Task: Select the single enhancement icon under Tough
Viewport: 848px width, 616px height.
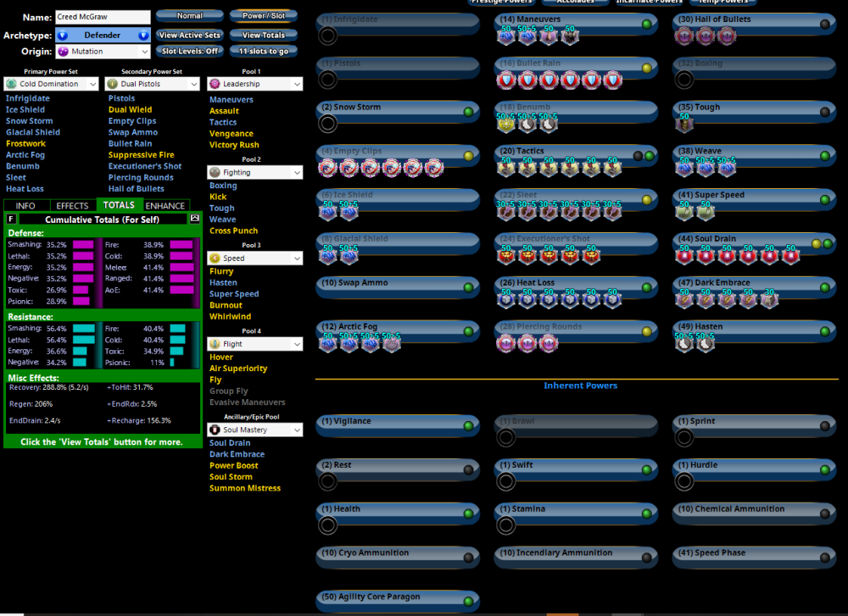Action: (x=683, y=124)
